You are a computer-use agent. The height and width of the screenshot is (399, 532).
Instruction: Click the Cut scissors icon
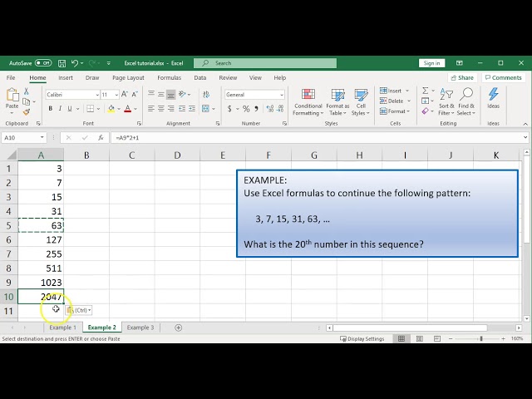(26, 91)
